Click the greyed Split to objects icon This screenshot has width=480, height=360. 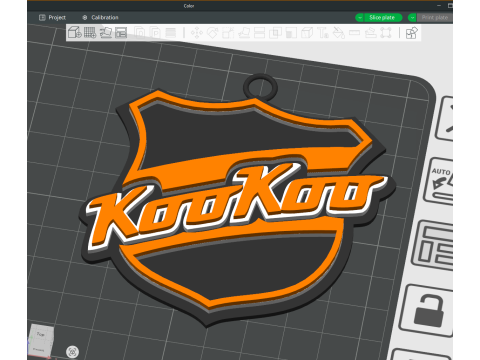[140, 33]
